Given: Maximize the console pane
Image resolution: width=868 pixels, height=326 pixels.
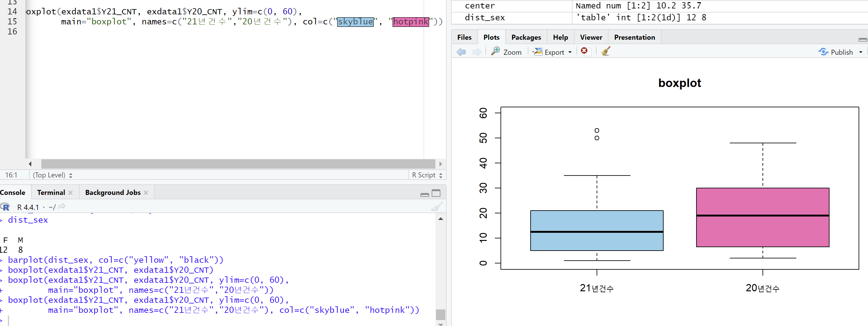Looking at the screenshot, I should pos(436,193).
